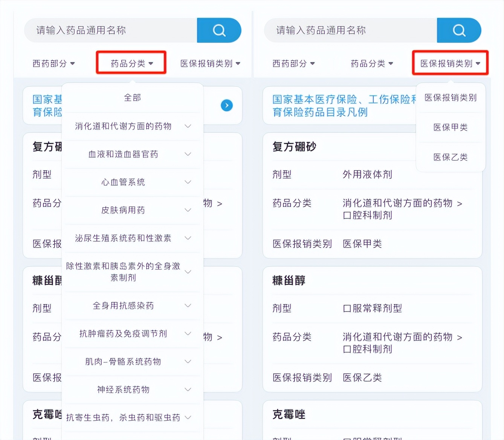
Task: Click the chevron beside 神经系统药物
Action: coord(188,390)
